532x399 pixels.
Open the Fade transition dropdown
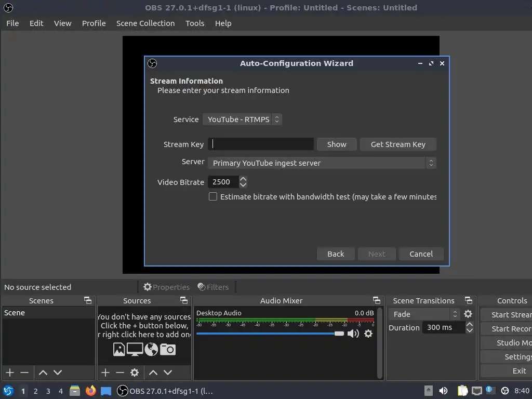(x=424, y=314)
